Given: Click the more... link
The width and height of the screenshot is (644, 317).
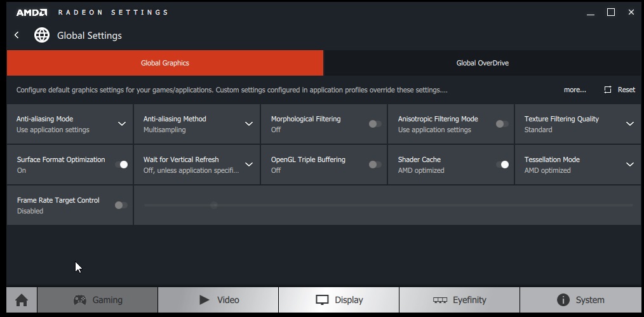Looking at the screenshot, I should 575,90.
